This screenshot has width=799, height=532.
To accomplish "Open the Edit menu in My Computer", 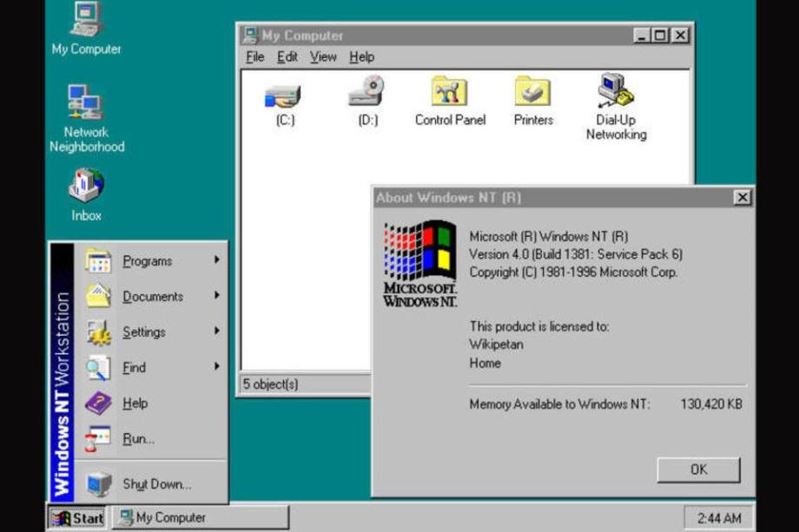I will point(287,57).
